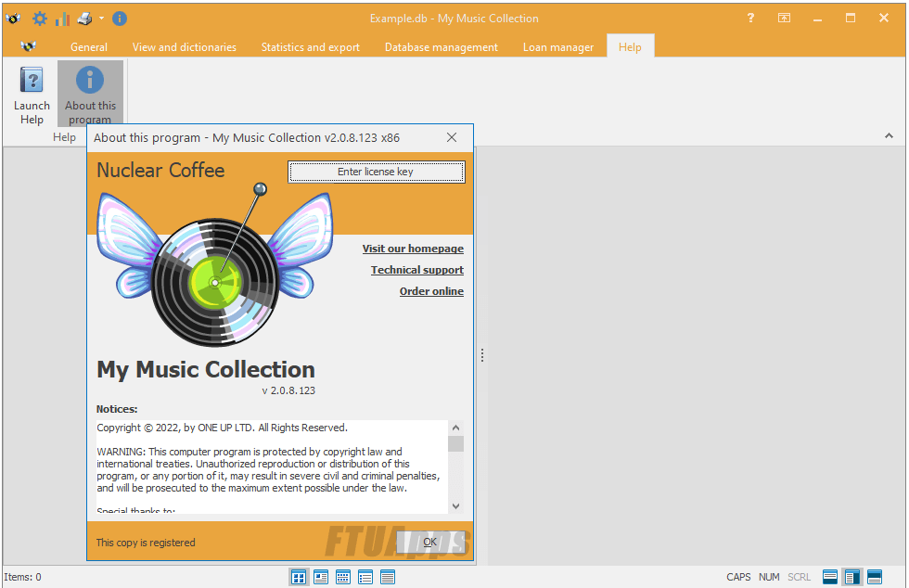Viewport: 909px width, 588px height.
Task: Select the Help ribbon tab
Action: (x=630, y=47)
